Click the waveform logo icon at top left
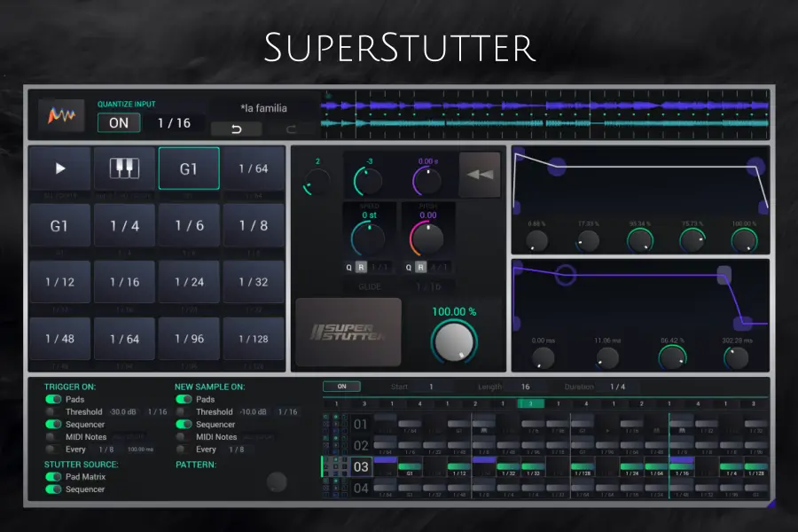798x532 pixels. (x=61, y=115)
